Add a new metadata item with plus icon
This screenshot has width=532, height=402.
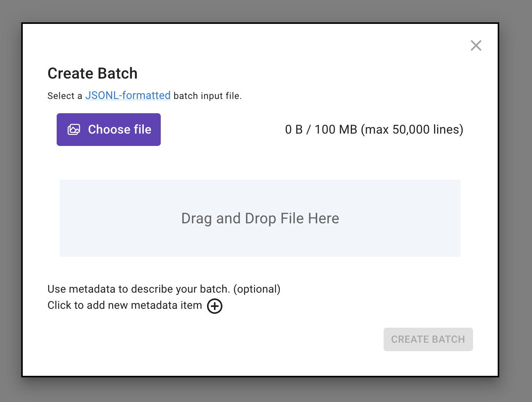click(215, 306)
